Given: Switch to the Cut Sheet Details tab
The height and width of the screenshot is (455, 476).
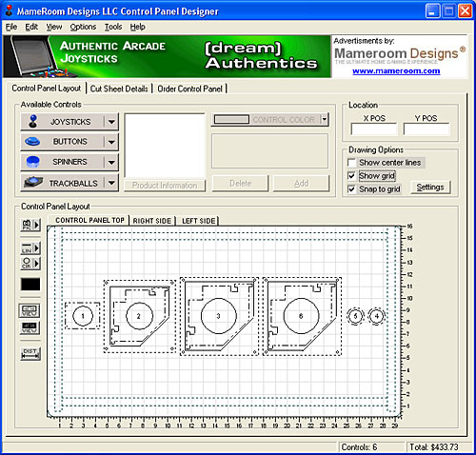Looking at the screenshot, I should click(119, 89).
